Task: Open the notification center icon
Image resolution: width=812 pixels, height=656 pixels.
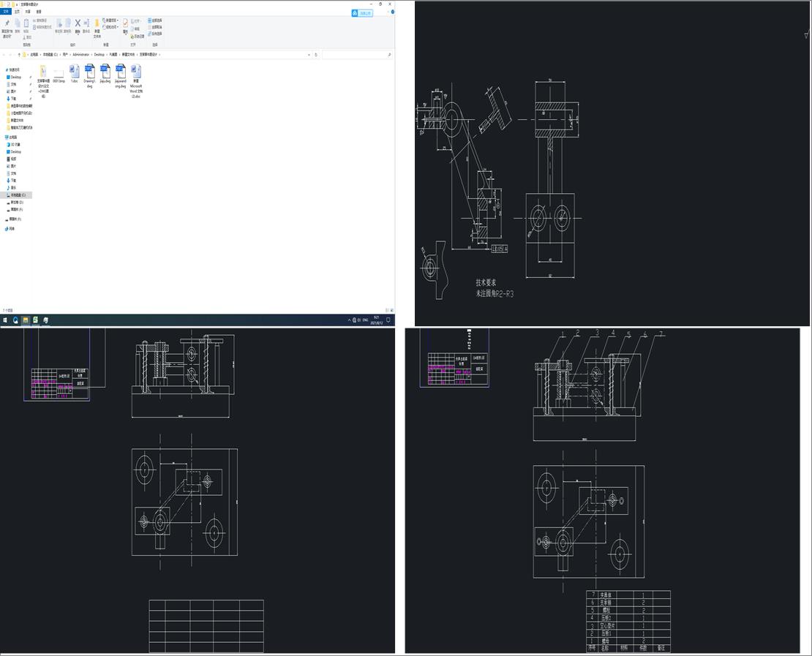Action: 388,320
